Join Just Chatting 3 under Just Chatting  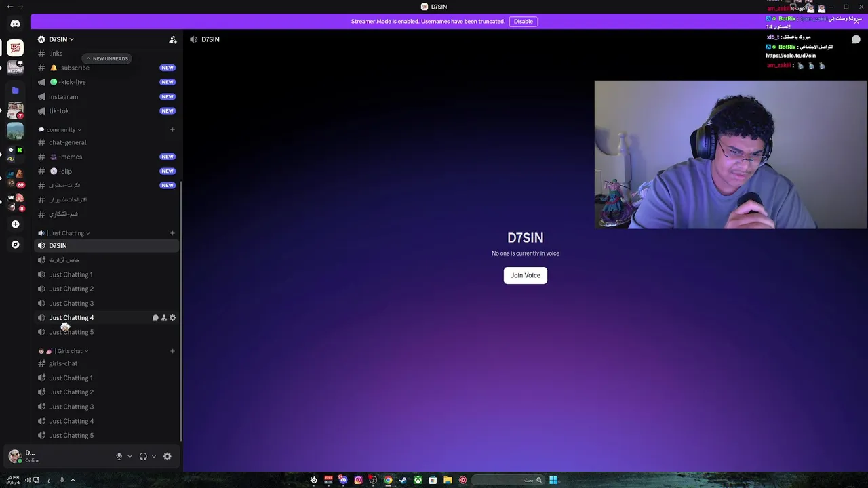[106, 303]
